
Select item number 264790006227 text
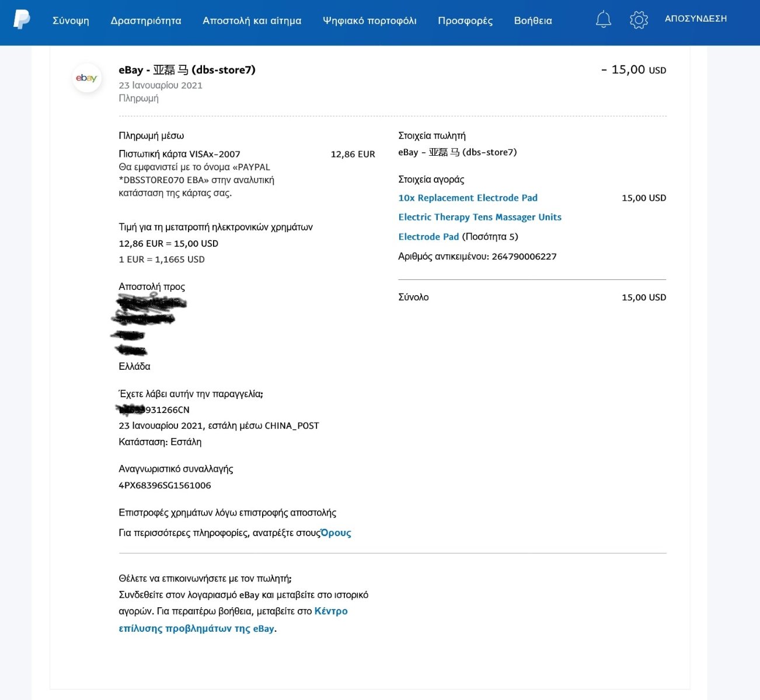coord(524,256)
